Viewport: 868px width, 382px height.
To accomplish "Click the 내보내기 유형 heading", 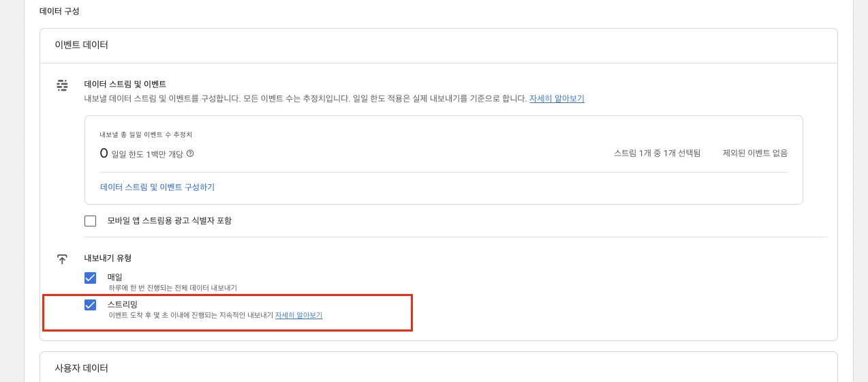I will click(x=108, y=258).
